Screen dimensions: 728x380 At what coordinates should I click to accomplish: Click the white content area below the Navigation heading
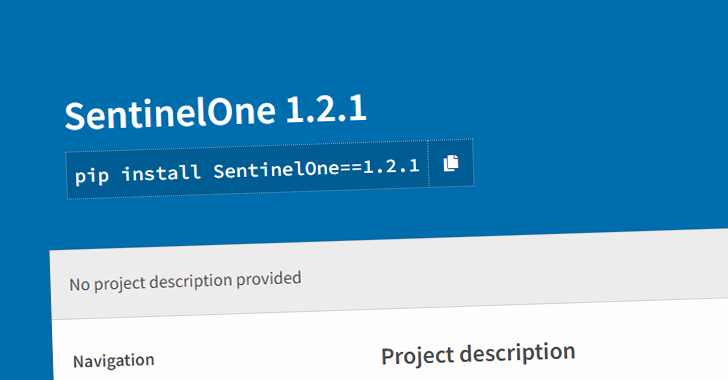(186, 375)
